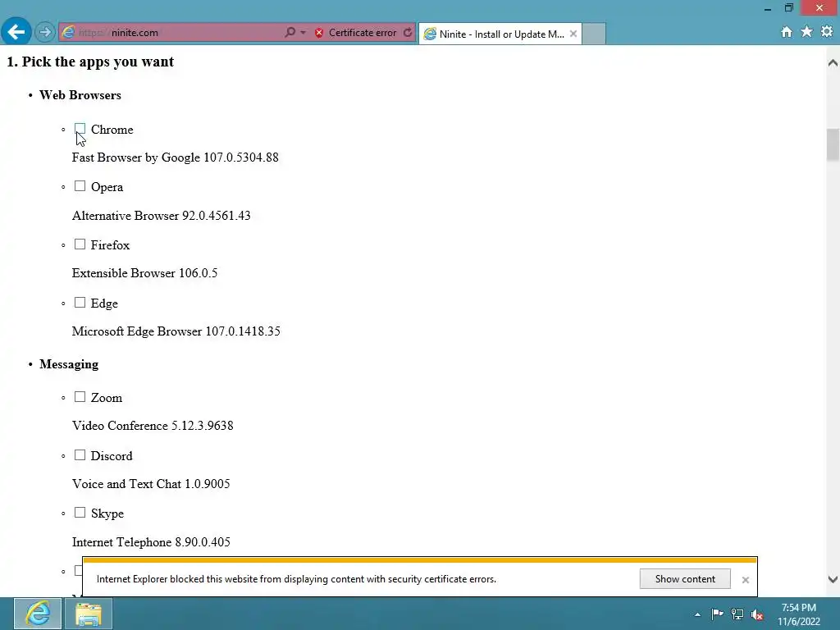This screenshot has height=630, width=840.
Task: Select the Ninite tab
Action: pyautogui.click(x=500, y=34)
